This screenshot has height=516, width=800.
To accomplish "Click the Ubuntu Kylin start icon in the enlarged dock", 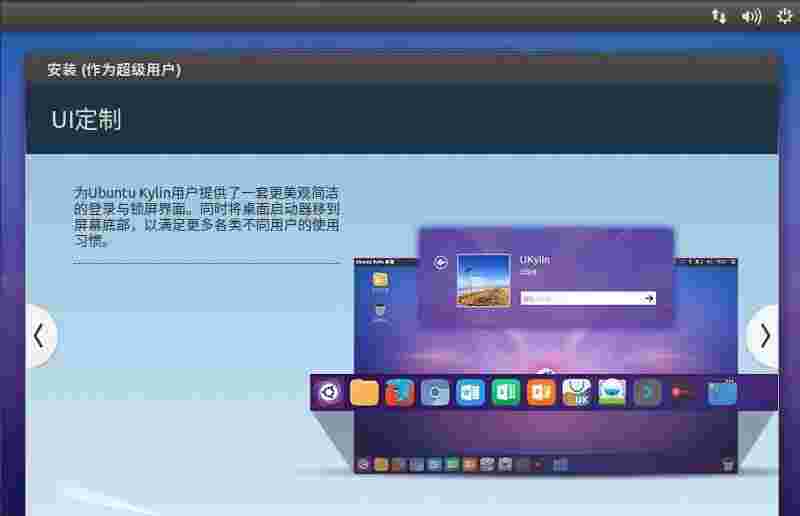I will click(x=329, y=392).
